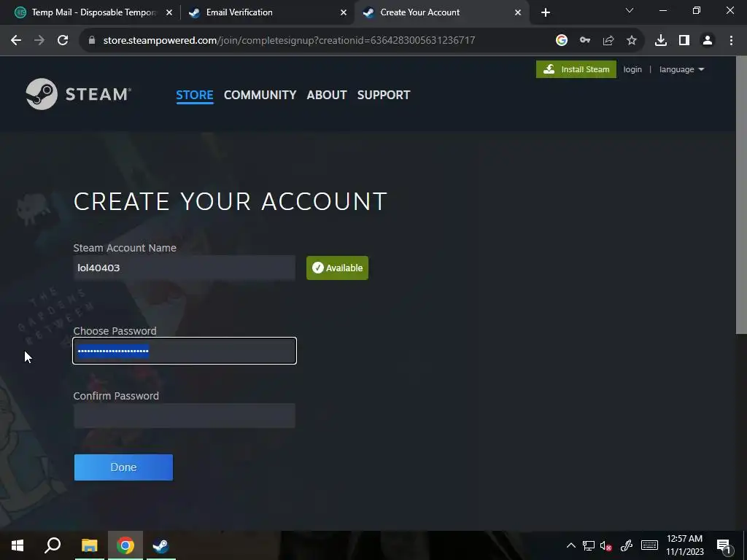Open the pen workspace tray icon
This screenshot has width=747, height=560.
coord(627,545)
